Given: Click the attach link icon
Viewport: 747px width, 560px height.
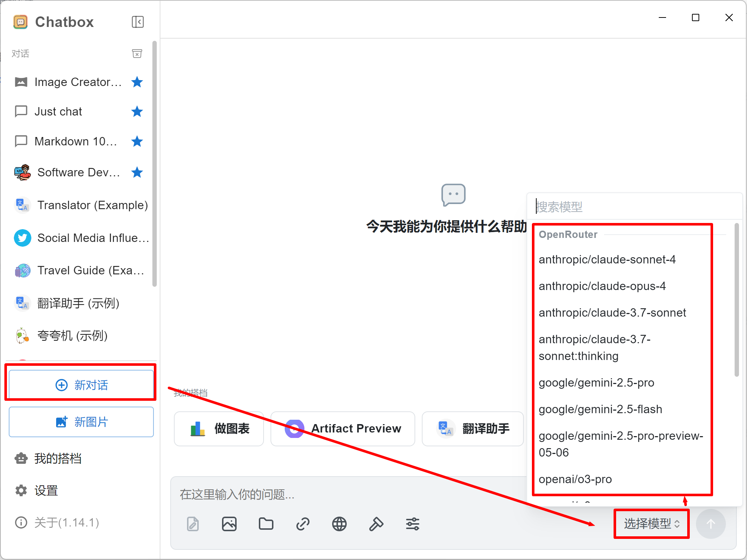Looking at the screenshot, I should click(303, 524).
